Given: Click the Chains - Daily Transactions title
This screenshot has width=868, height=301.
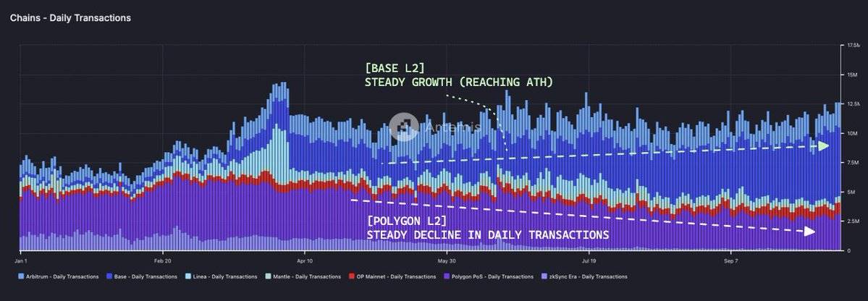Looking at the screenshot, I should (70, 17).
